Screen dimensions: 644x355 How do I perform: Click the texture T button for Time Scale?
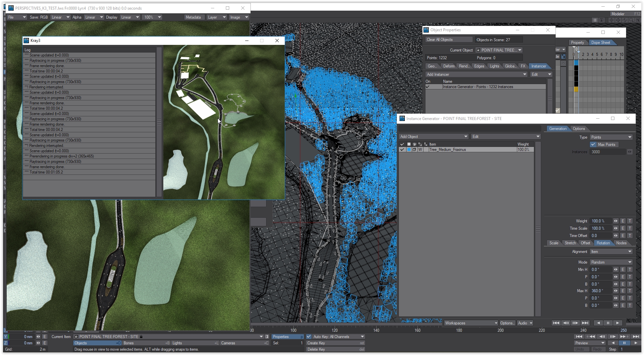click(630, 228)
